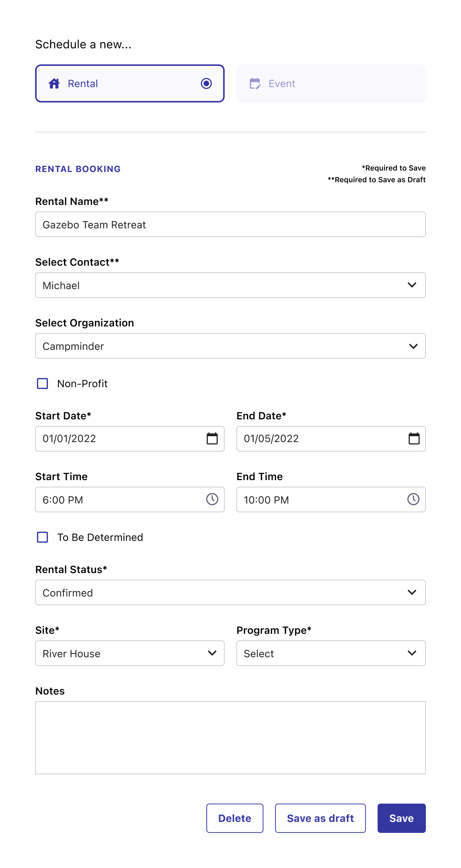This screenshot has height=868, width=461.
Task: Open the Site dropdown showing River House
Action: 130,653
